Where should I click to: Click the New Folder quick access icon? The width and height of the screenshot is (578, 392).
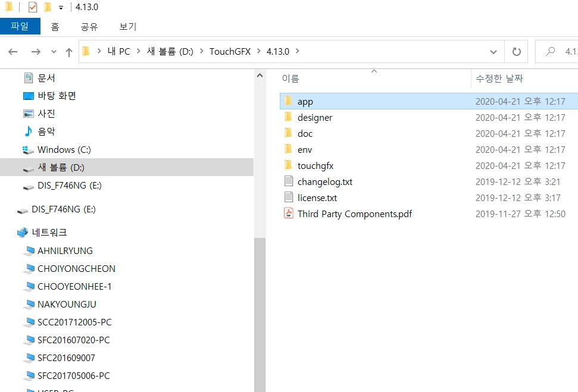pyautogui.click(x=48, y=7)
